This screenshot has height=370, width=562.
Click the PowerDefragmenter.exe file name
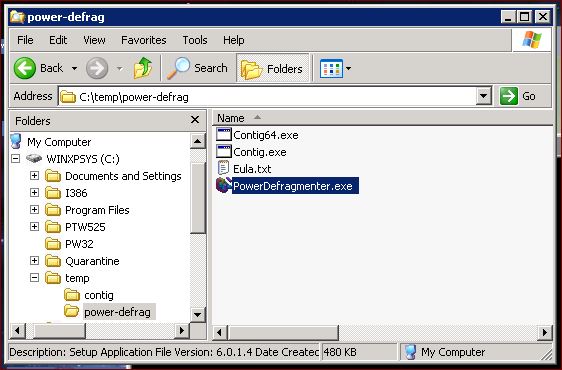pyautogui.click(x=295, y=186)
